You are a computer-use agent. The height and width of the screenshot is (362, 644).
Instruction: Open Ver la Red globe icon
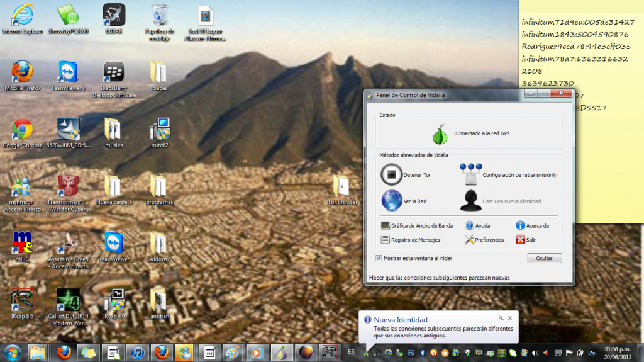[x=392, y=200]
